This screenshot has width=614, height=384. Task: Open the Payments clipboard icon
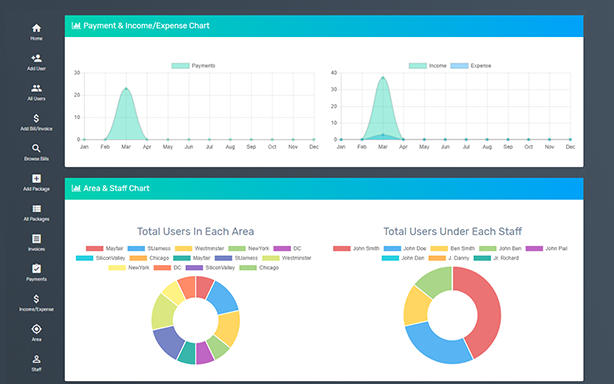(36, 269)
